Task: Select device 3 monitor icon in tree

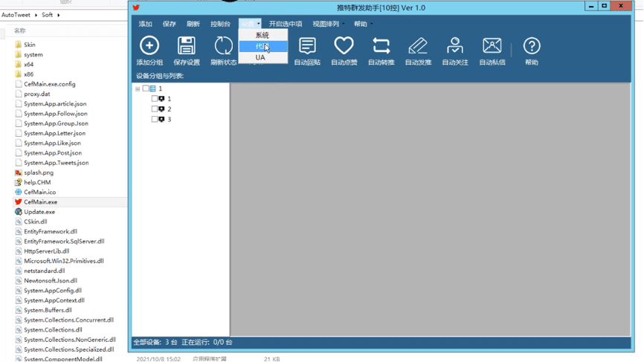Action: click(162, 119)
